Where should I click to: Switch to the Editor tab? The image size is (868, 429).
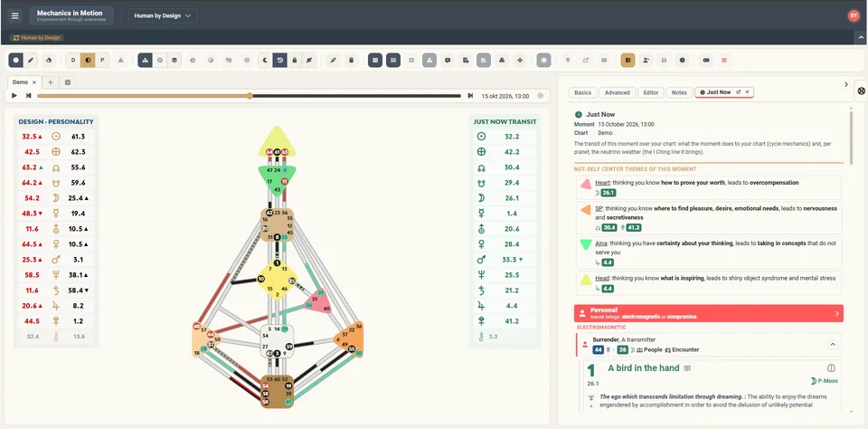tap(650, 92)
